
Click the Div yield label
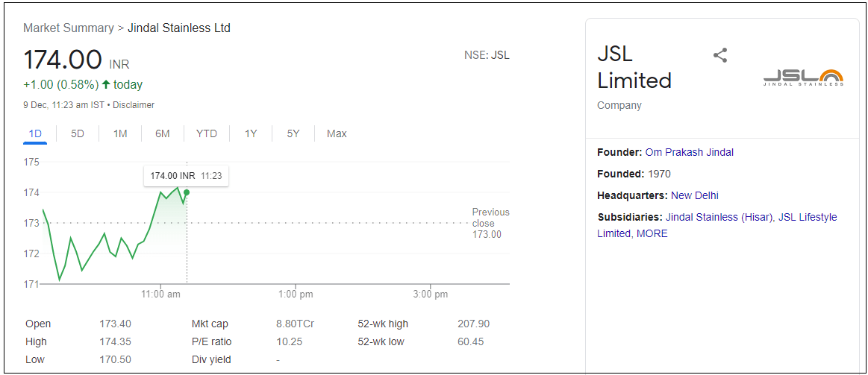pyautogui.click(x=211, y=359)
